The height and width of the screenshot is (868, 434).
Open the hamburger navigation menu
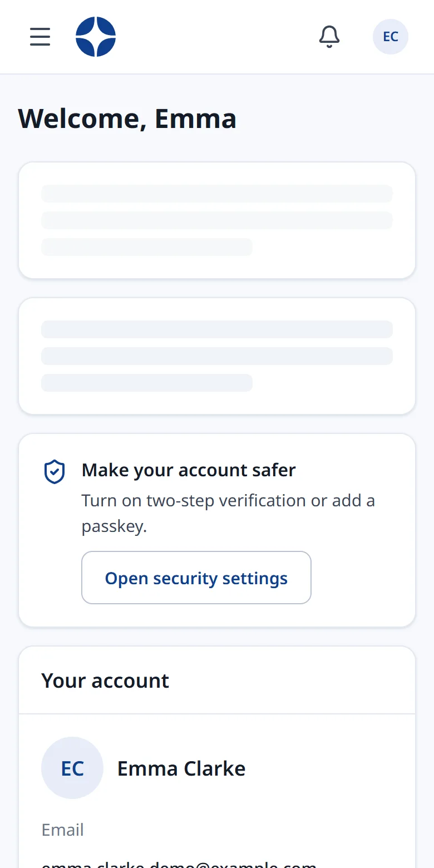click(40, 37)
